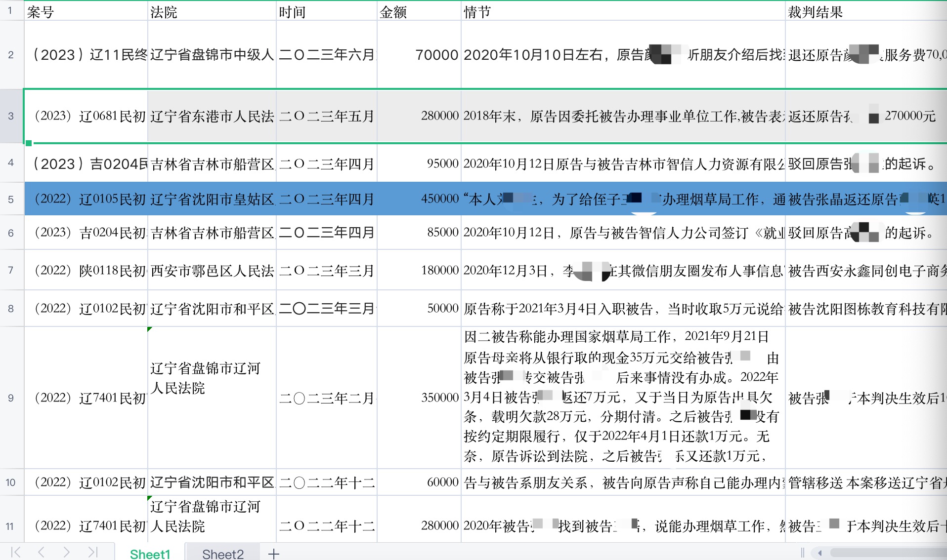Click the green fill handle of row 3

[x=29, y=143]
